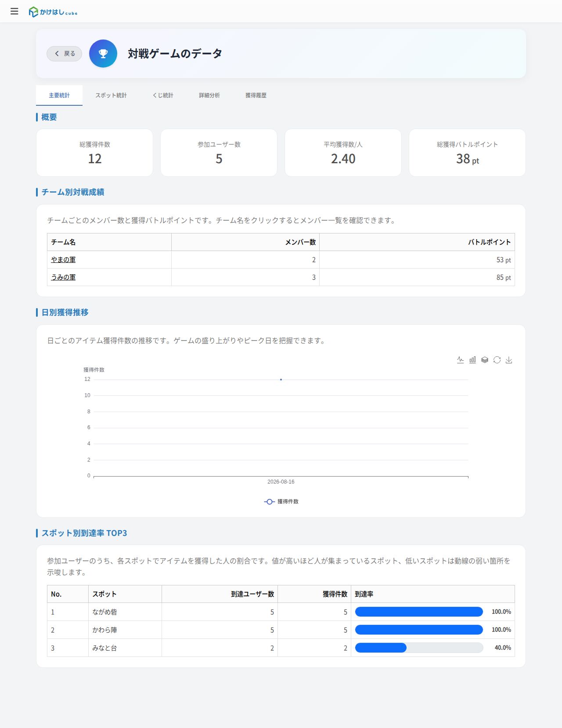562x728 pixels.
Task: Toggle stacked chart view icon
Action: (485, 360)
